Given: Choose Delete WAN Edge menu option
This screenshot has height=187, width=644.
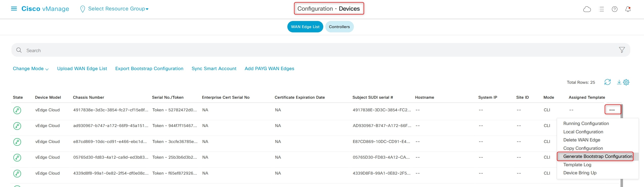Looking at the screenshot, I should point(582,140).
